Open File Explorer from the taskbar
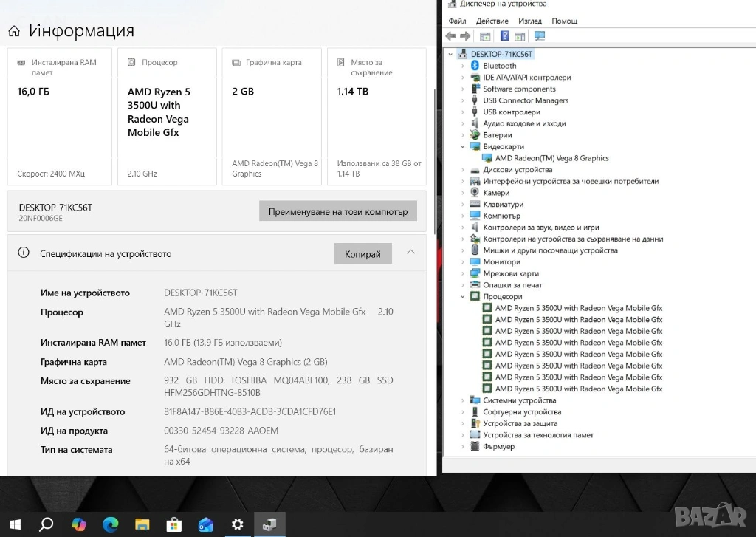The height and width of the screenshot is (537, 756). [142, 524]
